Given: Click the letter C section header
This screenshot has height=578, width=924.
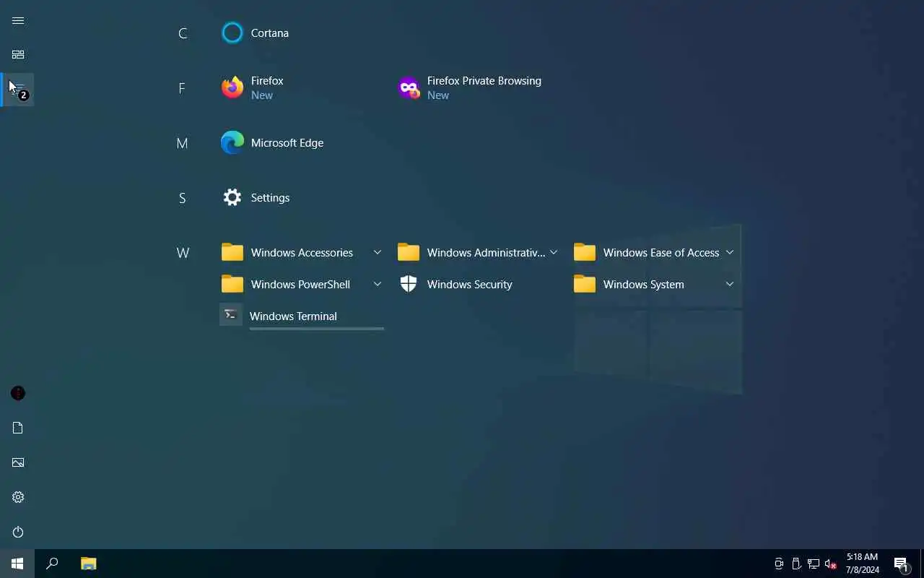Looking at the screenshot, I should point(183,33).
